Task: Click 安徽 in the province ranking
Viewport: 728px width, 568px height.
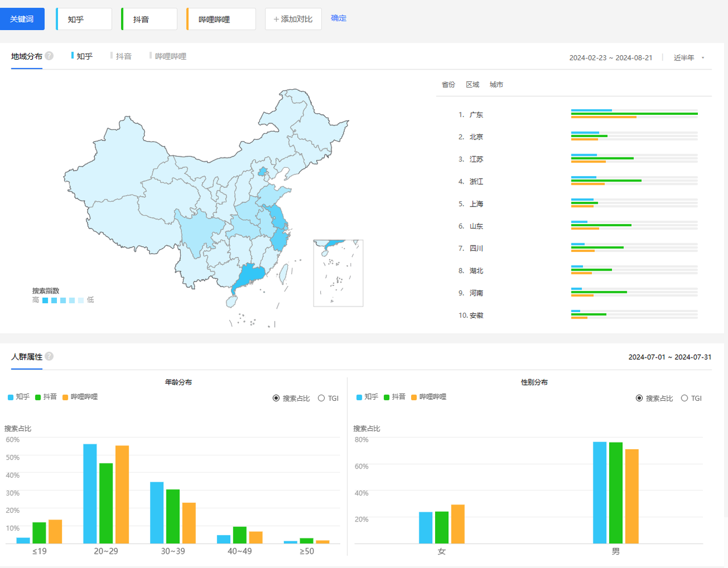Action: 476,315
